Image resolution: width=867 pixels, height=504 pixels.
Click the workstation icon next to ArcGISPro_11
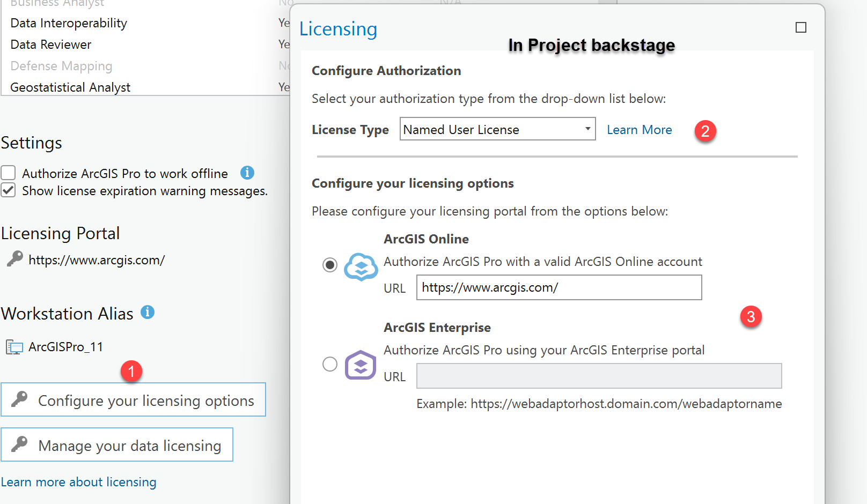pyautogui.click(x=13, y=346)
